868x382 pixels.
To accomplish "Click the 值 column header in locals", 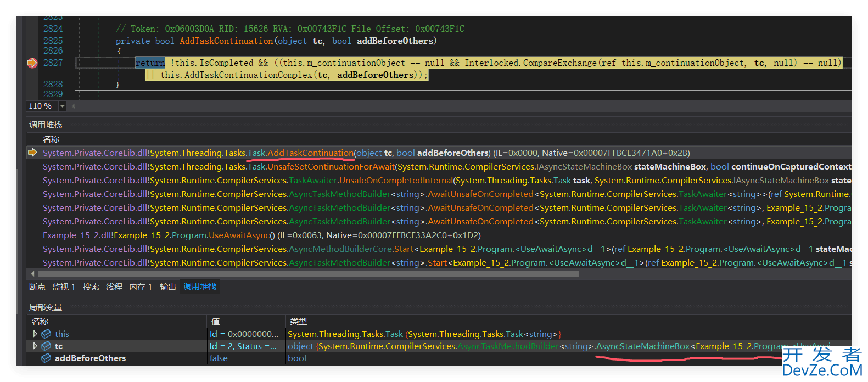I will click(x=215, y=321).
